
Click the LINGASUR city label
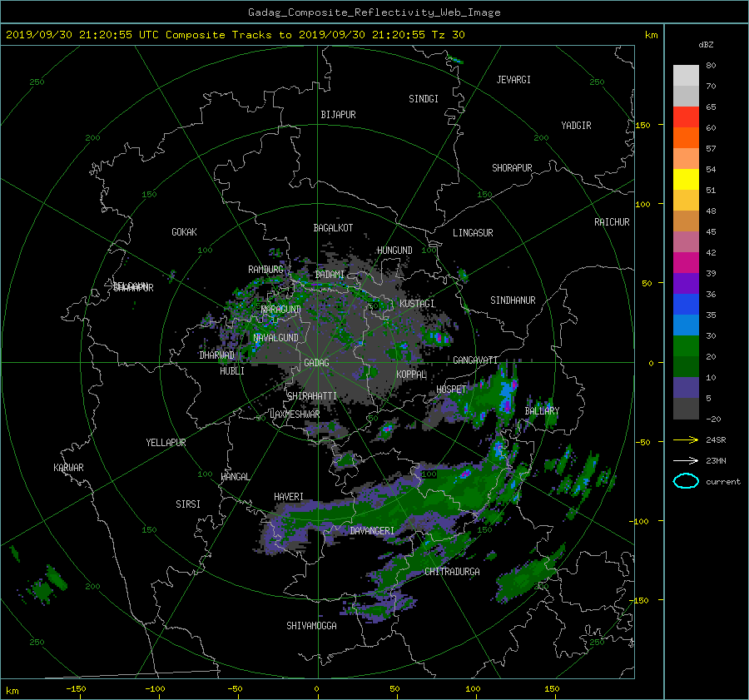(473, 233)
